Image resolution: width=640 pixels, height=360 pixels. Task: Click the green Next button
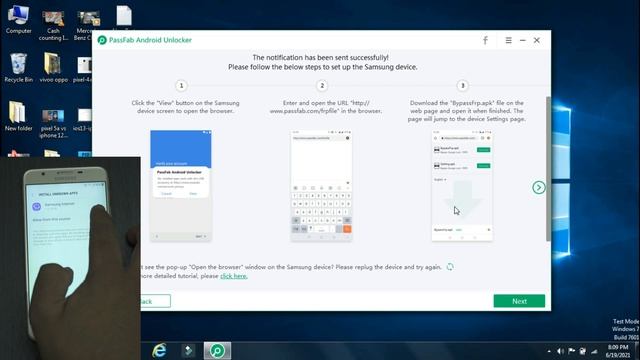pyautogui.click(x=519, y=301)
